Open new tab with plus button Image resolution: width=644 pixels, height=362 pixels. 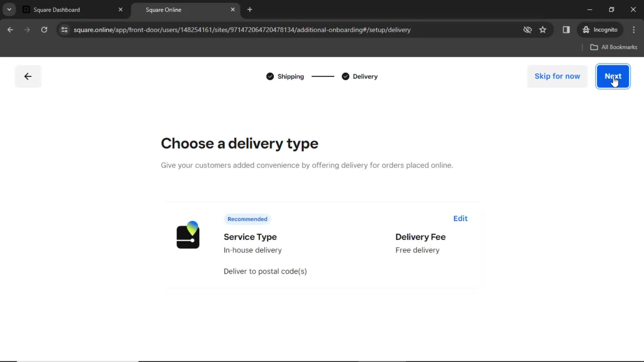pyautogui.click(x=250, y=10)
